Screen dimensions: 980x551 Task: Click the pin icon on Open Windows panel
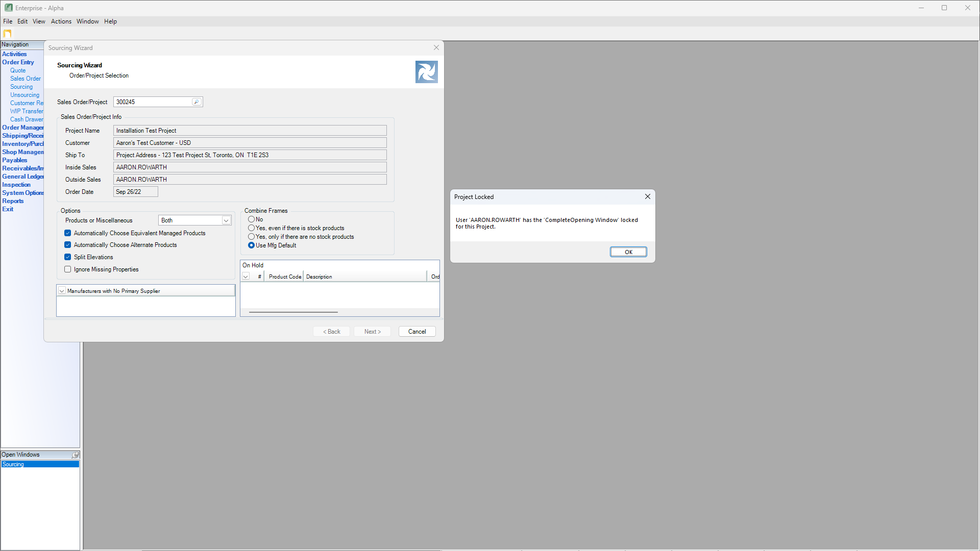pyautogui.click(x=76, y=455)
